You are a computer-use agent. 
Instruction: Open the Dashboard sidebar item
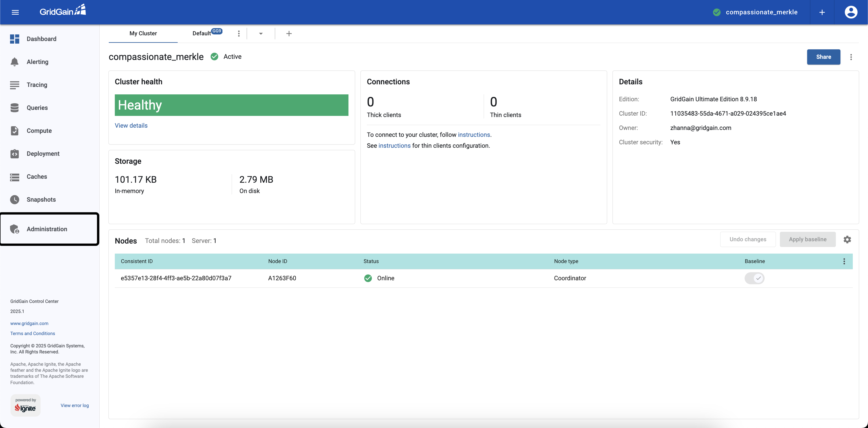[50, 39]
